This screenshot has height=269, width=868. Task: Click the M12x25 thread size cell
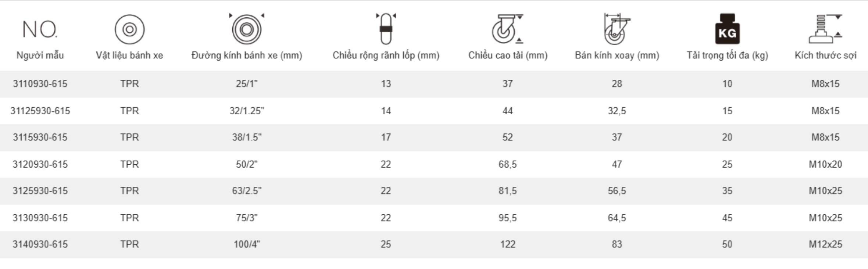coord(825,244)
